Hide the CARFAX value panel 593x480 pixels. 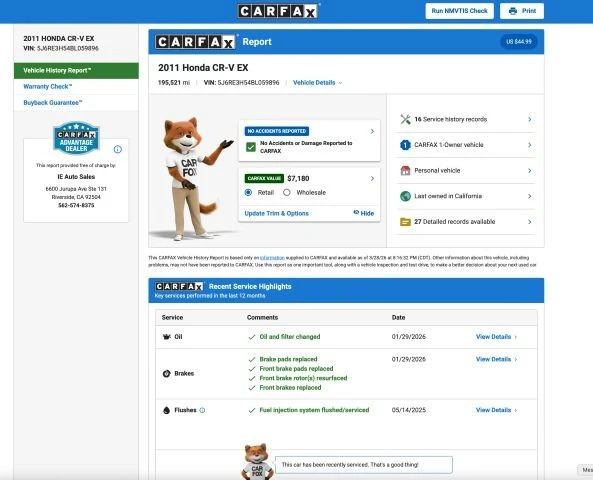pos(363,213)
